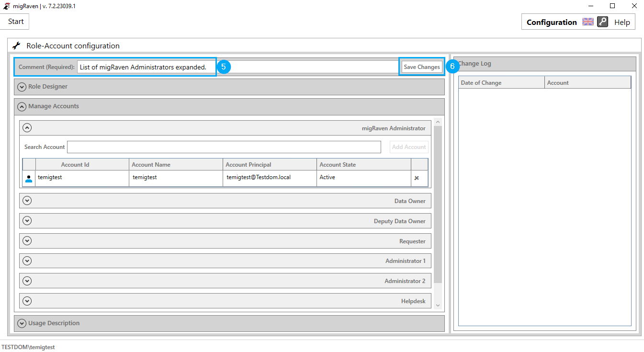Screen dimensions: 644x352
Task: Remove temigtest with the x icon
Action: point(417,178)
